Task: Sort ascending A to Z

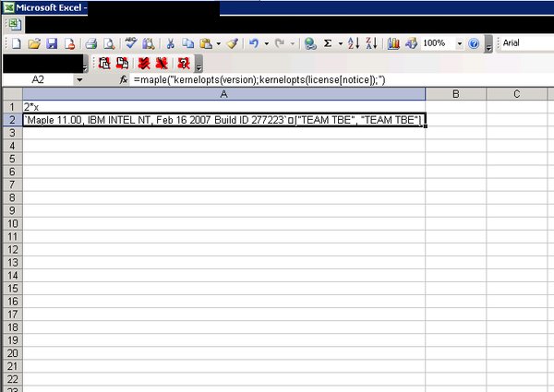Action: click(x=354, y=43)
